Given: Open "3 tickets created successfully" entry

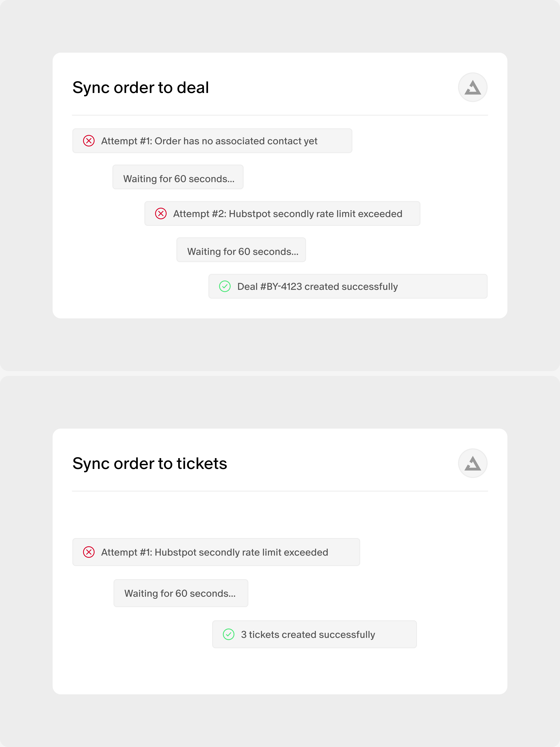Looking at the screenshot, I should point(314,634).
